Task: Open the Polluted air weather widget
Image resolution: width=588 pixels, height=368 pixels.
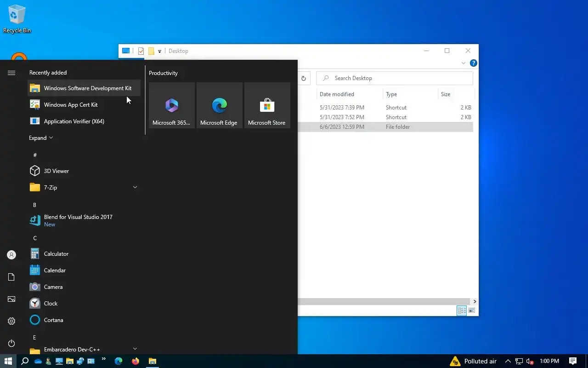Action: tap(474, 361)
